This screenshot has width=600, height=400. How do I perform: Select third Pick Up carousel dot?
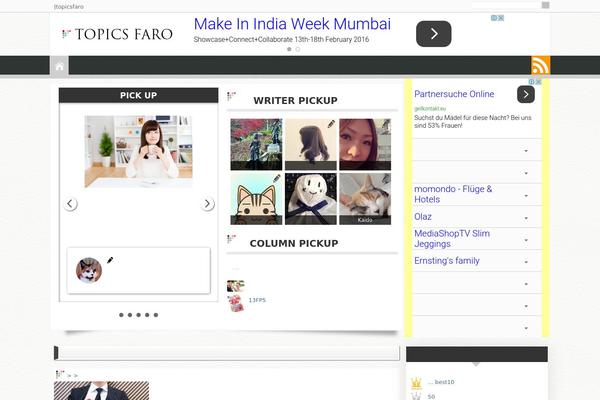(139, 315)
